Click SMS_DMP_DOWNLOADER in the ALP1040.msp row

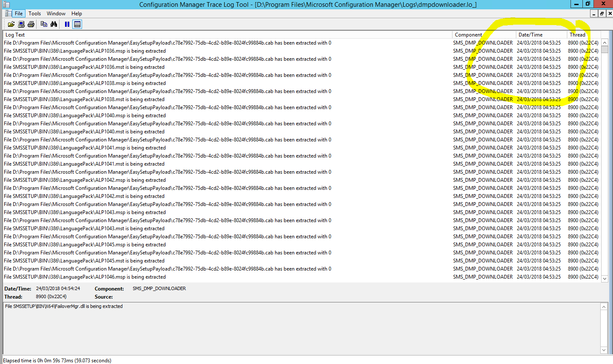pyautogui.click(x=483, y=116)
